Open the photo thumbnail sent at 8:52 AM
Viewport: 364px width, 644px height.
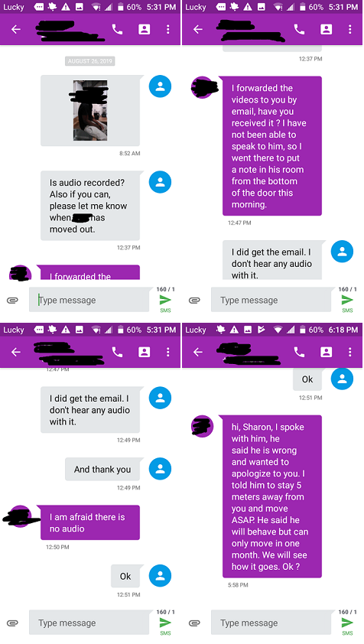[90, 110]
